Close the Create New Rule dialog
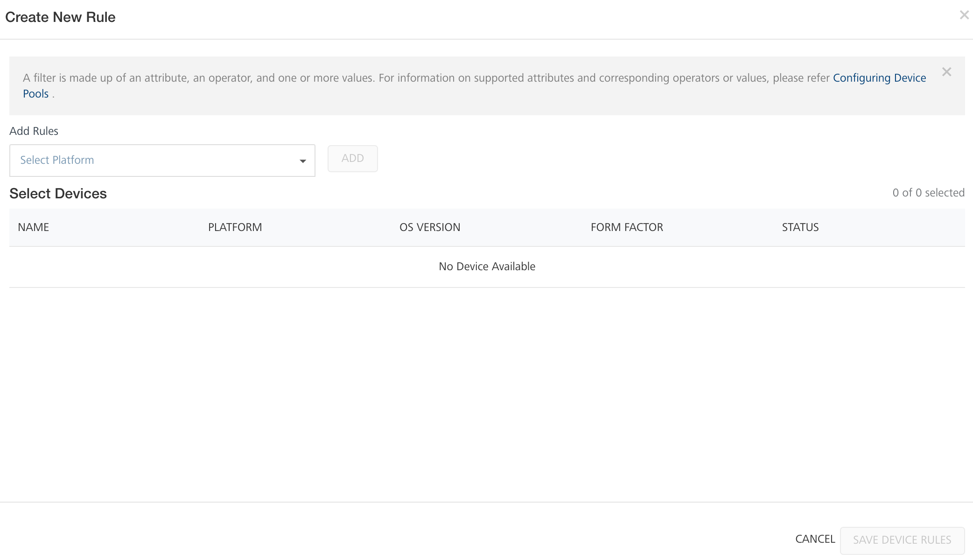 tap(964, 15)
